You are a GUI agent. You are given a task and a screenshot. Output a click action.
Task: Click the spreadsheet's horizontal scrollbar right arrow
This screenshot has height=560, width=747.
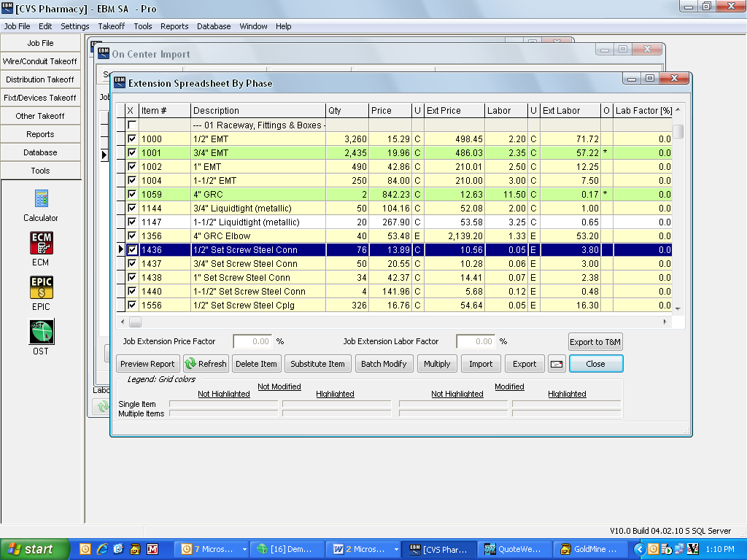pyautogui.click(x=665, y=322)
